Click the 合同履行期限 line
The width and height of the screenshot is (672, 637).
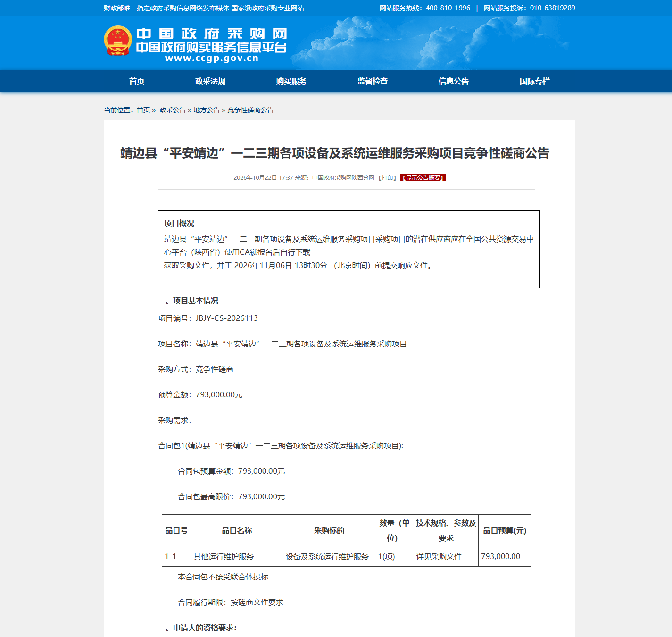[231, 602]
